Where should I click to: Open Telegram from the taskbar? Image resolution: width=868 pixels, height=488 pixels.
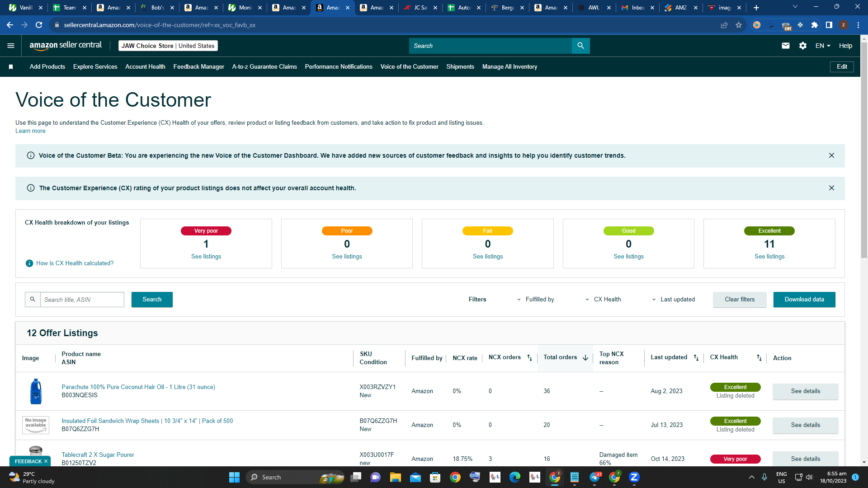click(x=594, y=477)
